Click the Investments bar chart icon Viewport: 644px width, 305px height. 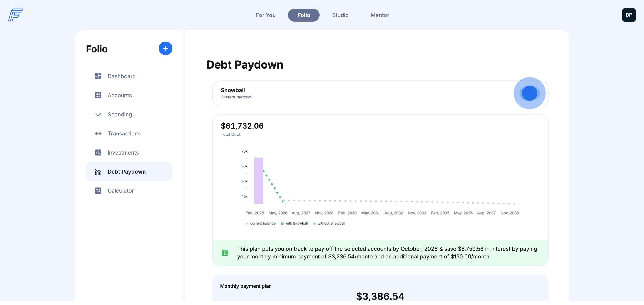tap(98, 153)
